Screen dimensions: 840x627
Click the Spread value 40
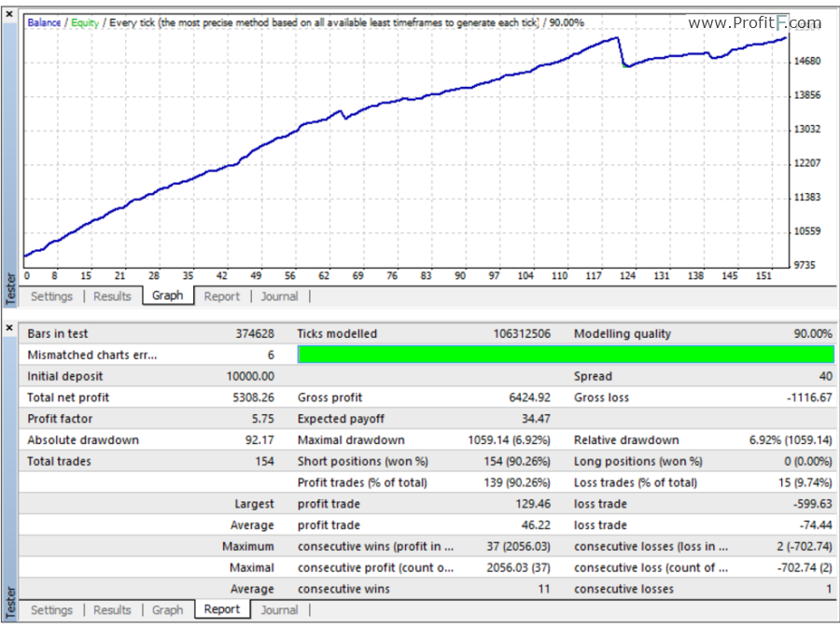826,376
